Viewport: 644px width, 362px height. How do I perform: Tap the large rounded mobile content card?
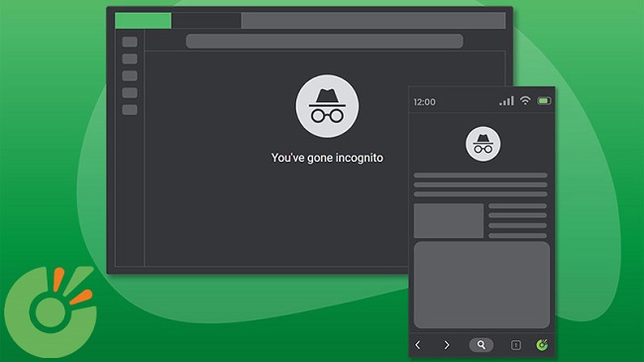pyautogui.click(x=482, y=285)
